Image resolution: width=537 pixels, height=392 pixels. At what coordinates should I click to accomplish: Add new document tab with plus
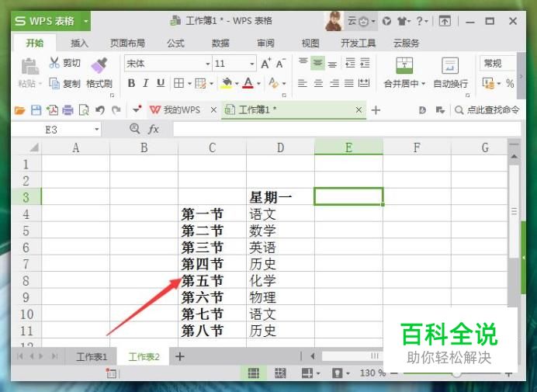click(376, 110)
